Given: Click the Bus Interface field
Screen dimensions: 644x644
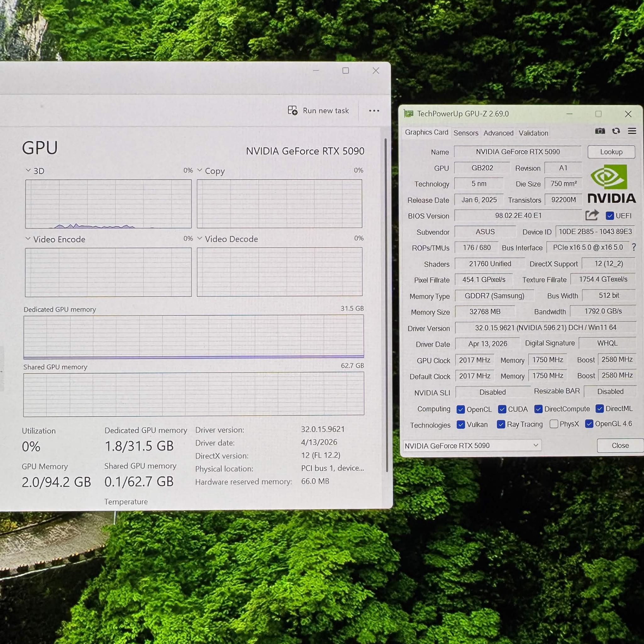Looking at the screenshot, I should (588, 247).
